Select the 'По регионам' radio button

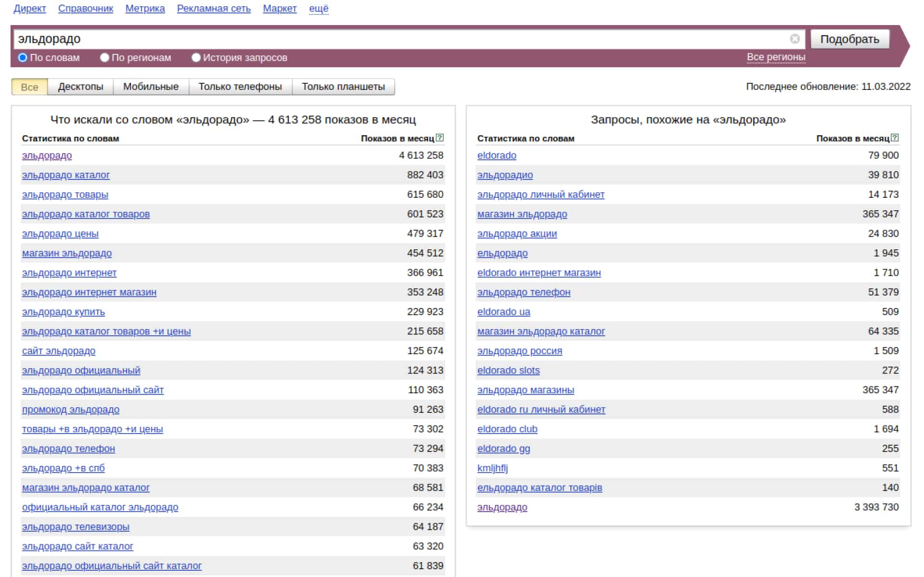coord(104,58)
